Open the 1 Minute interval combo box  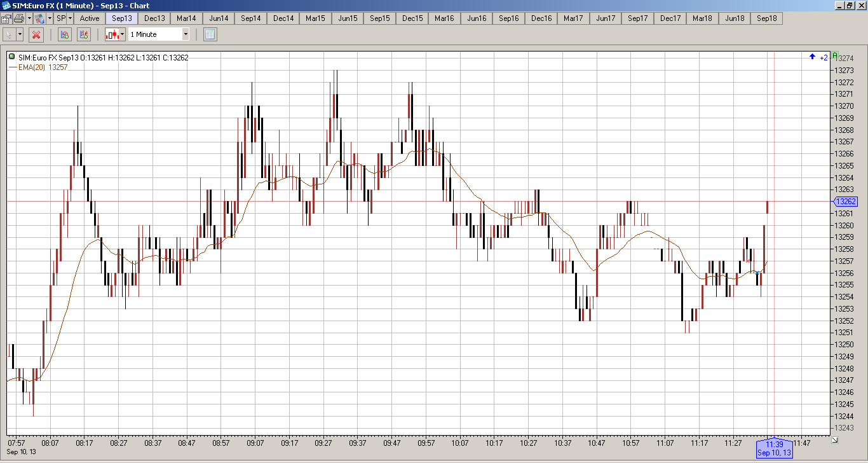pos(159,34)
